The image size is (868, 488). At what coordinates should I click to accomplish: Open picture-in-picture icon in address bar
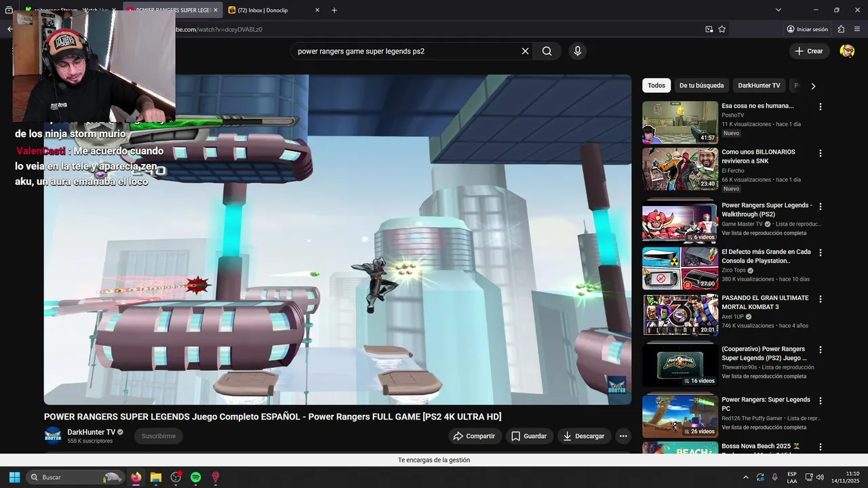point(709,29)
